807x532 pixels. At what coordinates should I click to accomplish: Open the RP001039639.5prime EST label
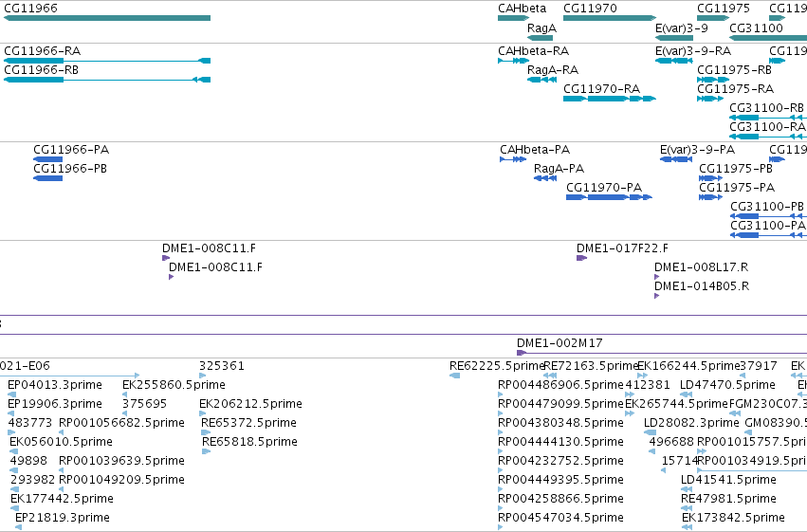(x=121, y=461)
